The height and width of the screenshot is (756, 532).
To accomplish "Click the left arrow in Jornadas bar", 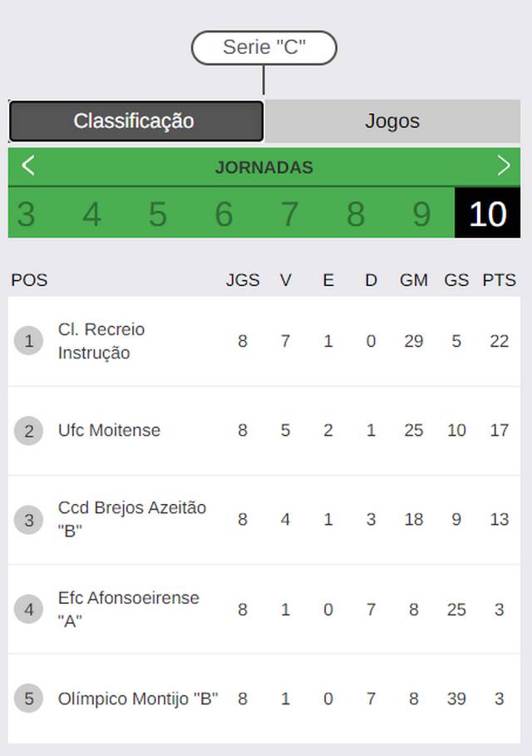I will pos(28,166).
